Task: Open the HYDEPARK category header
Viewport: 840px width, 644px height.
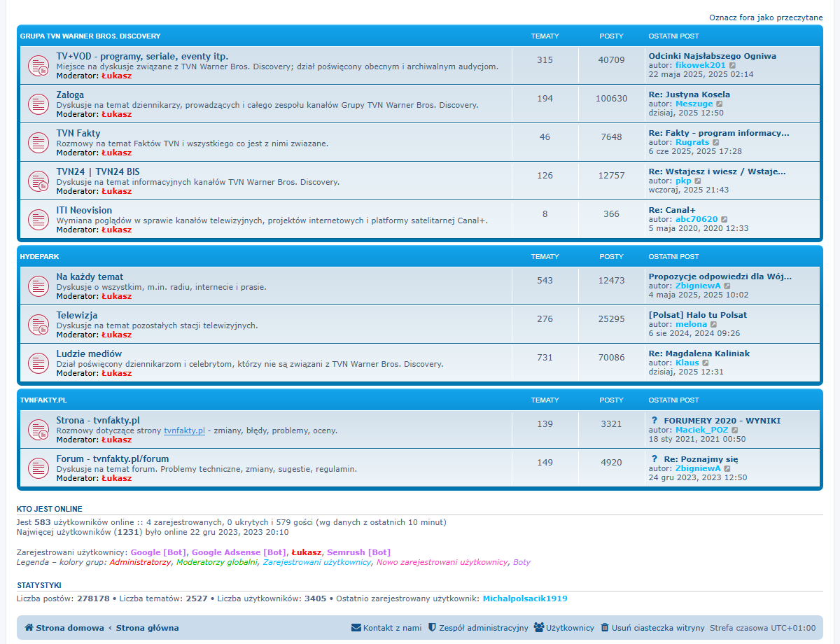Action: [39, 256]
